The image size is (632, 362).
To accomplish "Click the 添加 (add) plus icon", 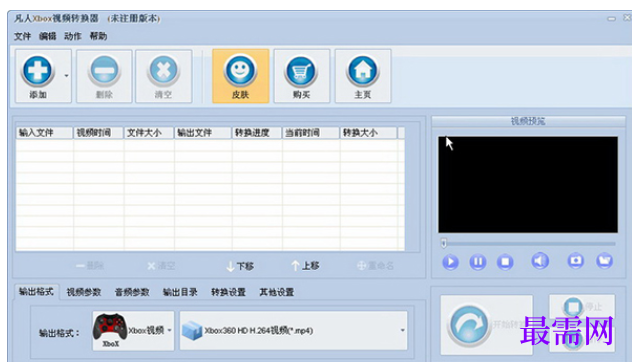I will [38, 71].
